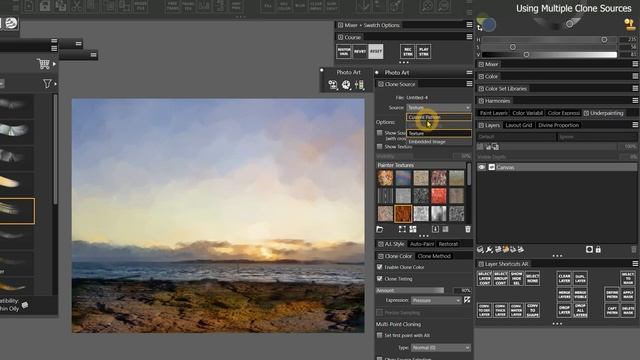The height and width of the screenshot is (360, 640).
Task: Select the orange highlighted texture thumbnail
Action: [403, 213]
